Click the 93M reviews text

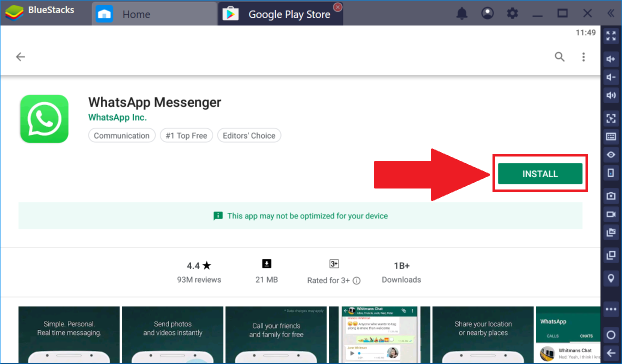point(199,279)
